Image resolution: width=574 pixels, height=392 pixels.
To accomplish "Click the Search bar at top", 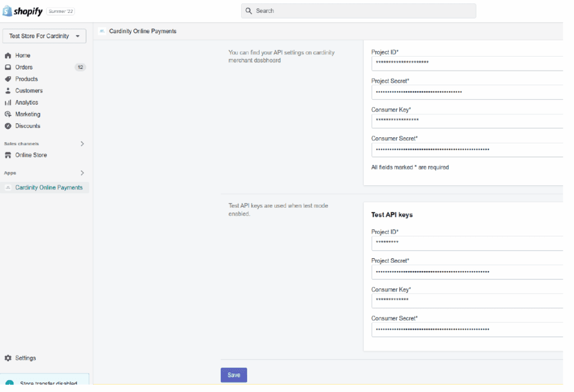I will tap(358, 11).
